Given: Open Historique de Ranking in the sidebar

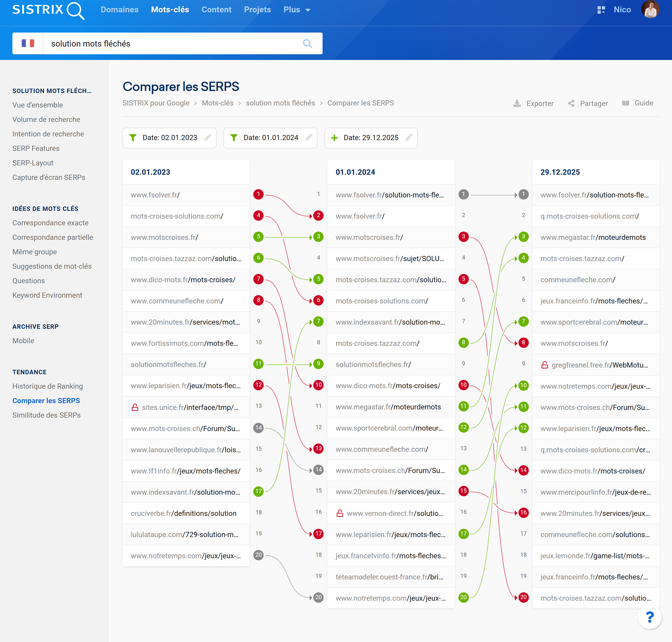Looking at the screenshot, I should click(x=48, y=386).
